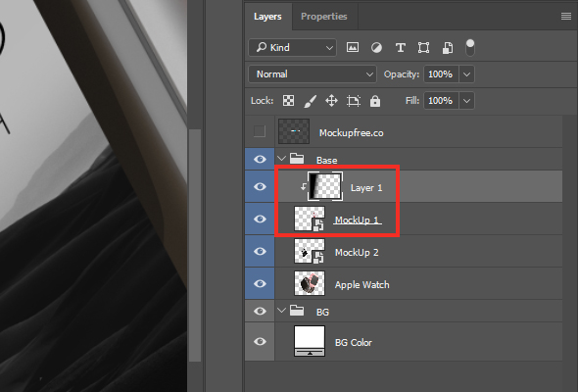Filter layers by pixel image icon
This screenshot has height=392, width=578.
pos(353,48)
